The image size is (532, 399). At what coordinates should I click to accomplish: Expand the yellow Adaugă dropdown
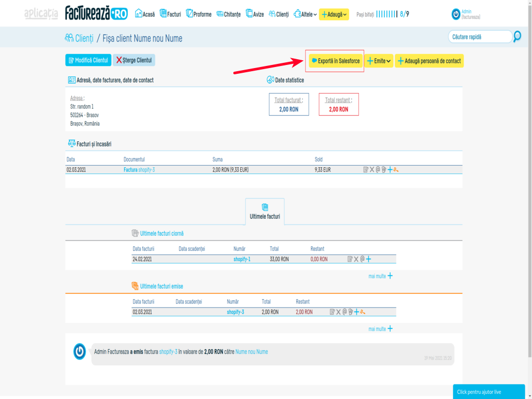click(335, 14)
